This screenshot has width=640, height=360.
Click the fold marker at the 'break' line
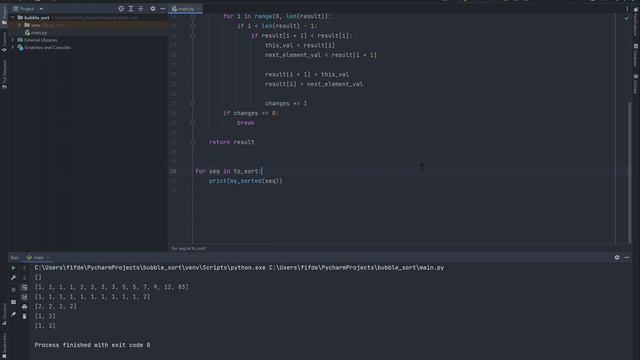click(193, 123)
